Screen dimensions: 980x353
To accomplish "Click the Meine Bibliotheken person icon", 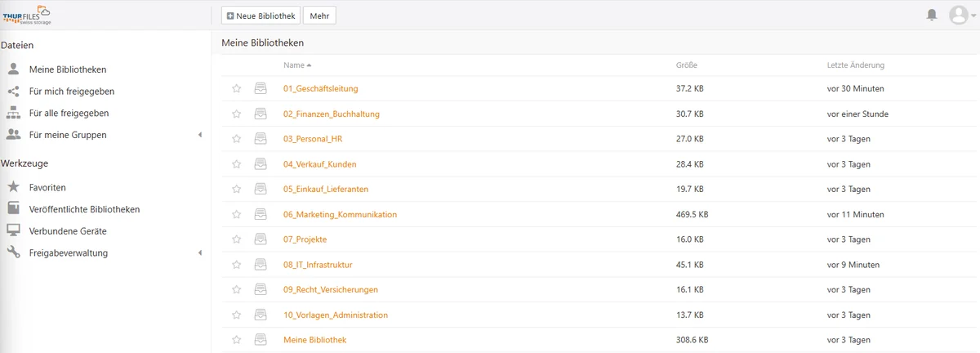I will tap(13, 69).
